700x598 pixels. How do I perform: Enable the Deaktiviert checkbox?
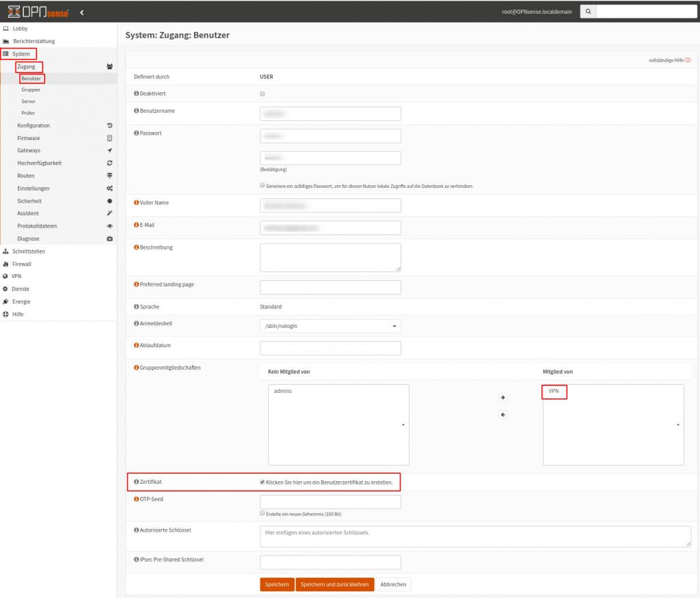pyautogui.click(x=262, y=94)
